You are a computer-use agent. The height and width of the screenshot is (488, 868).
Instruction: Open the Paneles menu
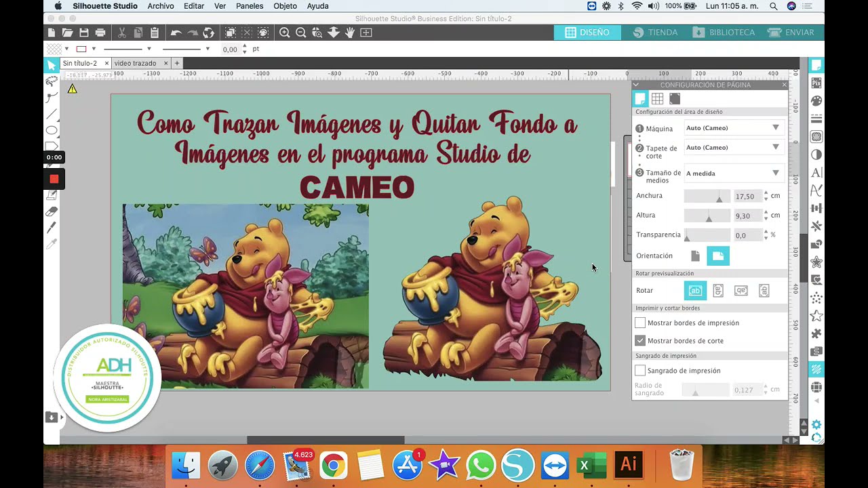(x=250, y=6)
